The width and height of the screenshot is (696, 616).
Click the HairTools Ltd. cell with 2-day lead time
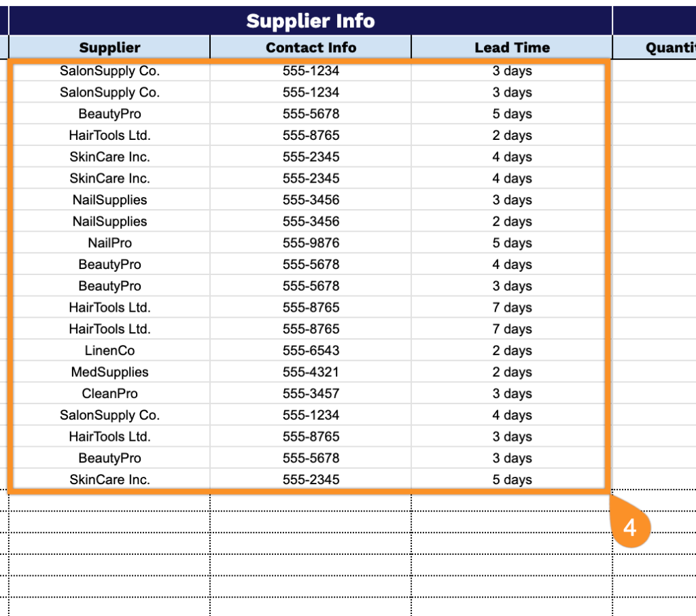pyautogui.click(x=109, y=135)
